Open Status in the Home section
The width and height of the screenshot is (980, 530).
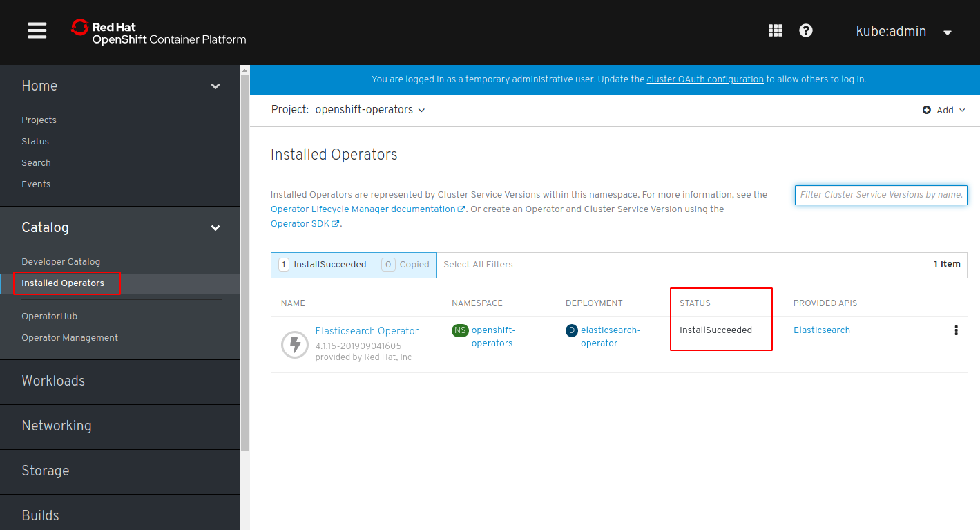click(x=35, y=141)
